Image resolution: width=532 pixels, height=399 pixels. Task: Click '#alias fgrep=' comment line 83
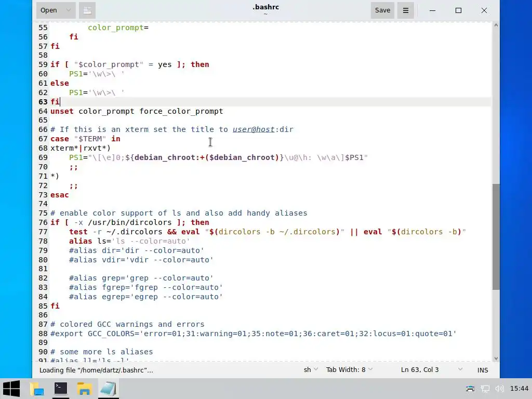point(146,287)
